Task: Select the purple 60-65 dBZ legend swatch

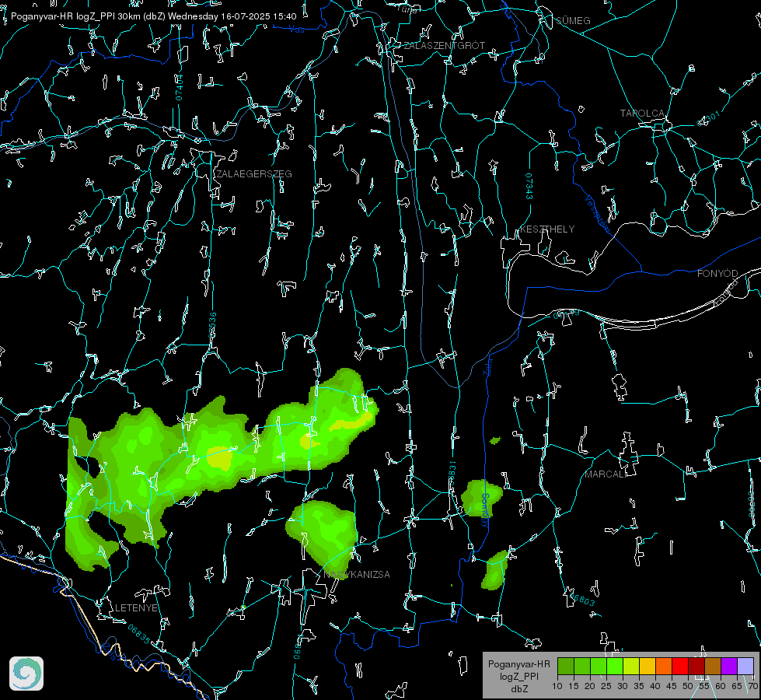Action: point(729,666)
